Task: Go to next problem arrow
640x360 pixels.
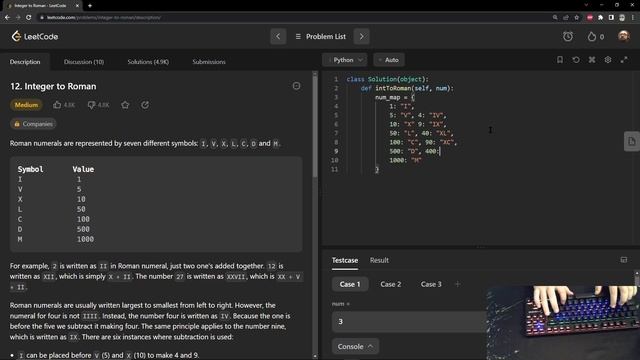Action: click(x=361, y=37)
